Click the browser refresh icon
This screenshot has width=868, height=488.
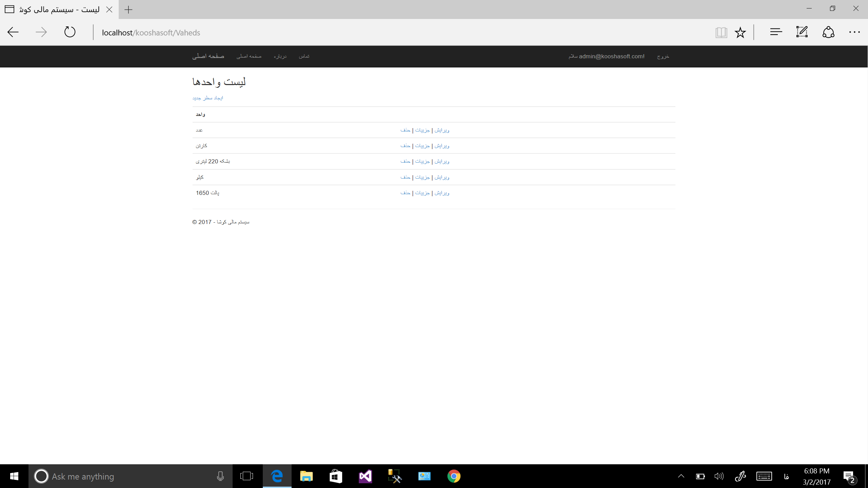(70, 32)
